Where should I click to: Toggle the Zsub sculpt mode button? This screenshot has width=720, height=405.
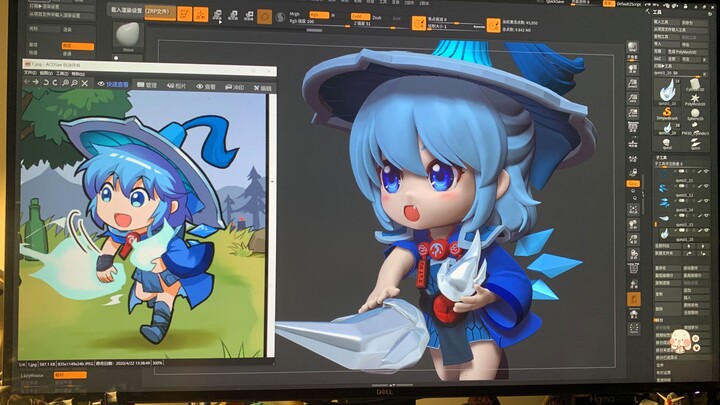tap(377, 17)
